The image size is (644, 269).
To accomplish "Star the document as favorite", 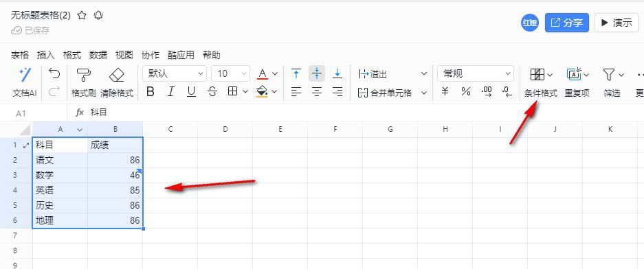I will pos(82,16).
